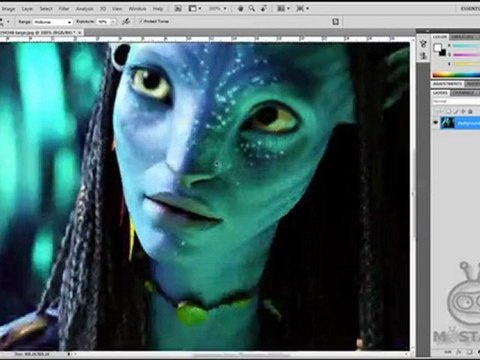Select the Zoom tool in application bar
480x360 pixels.
click(252, 9)
